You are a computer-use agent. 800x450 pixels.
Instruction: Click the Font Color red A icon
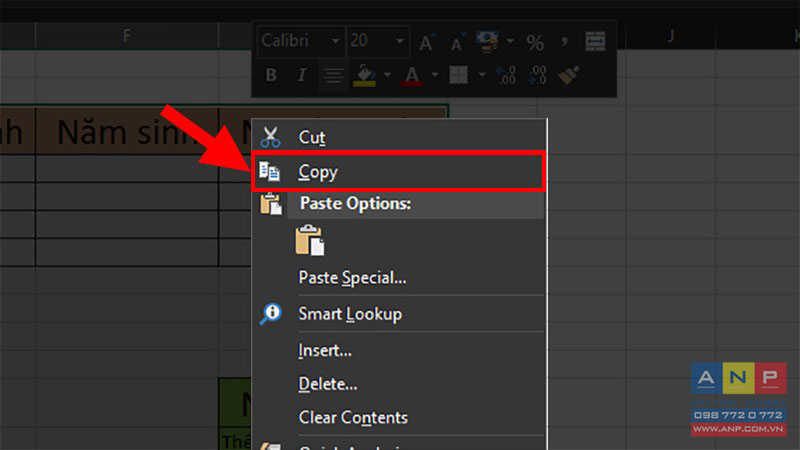coord(412,76)
